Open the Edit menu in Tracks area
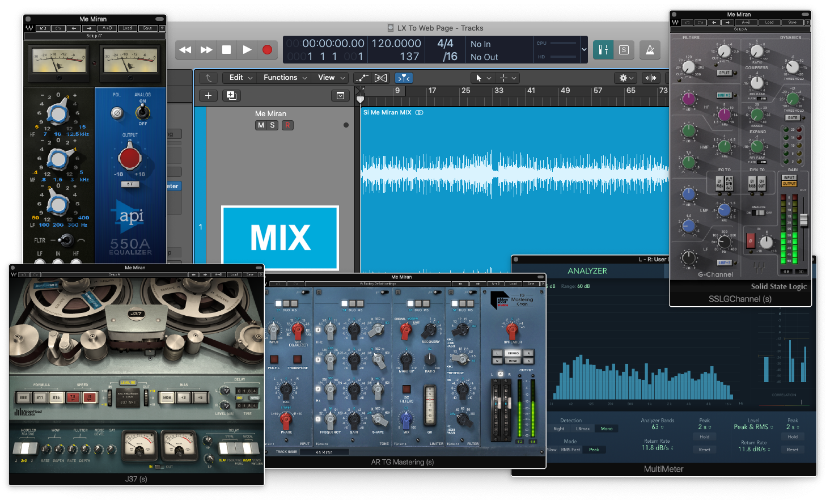This screenshot has width=830, height=504. pyautogui.click(x=240, y=78)
